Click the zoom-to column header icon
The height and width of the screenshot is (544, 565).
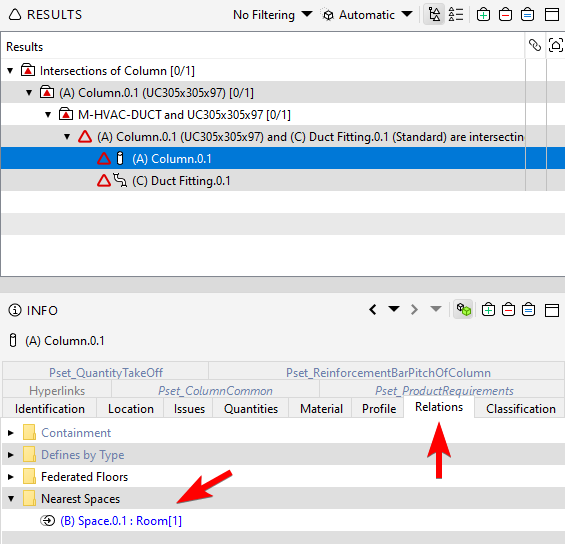[x=556, y=45]
